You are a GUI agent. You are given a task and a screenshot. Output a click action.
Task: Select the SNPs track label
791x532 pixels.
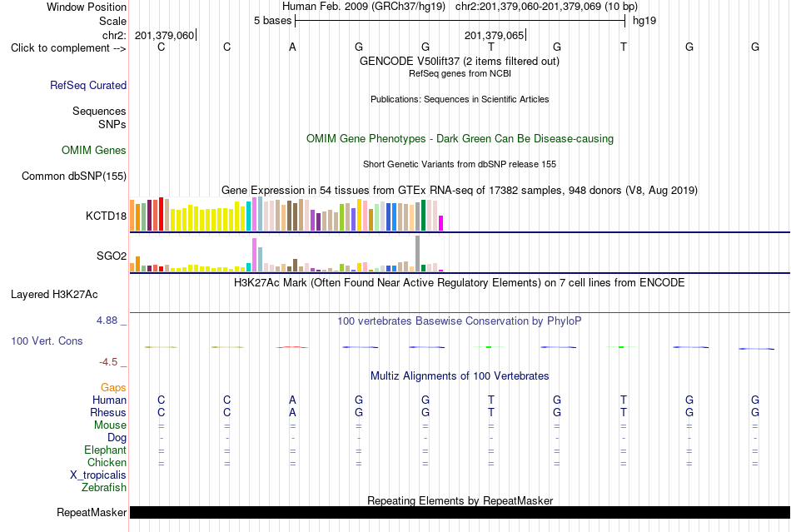[112, 124]
